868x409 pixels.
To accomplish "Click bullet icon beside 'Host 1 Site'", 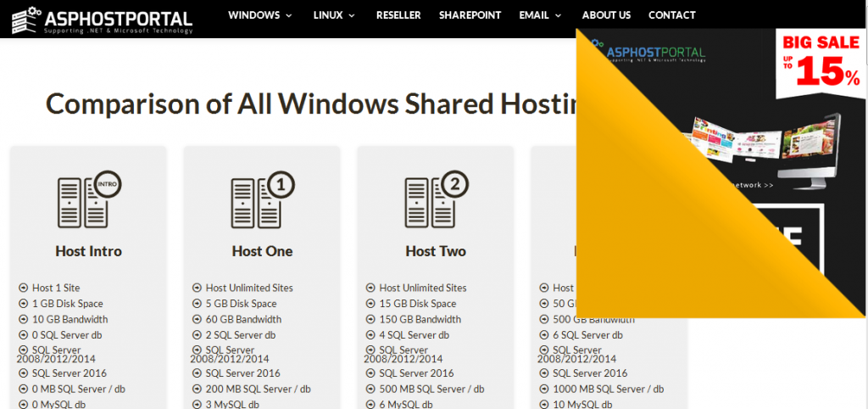I will click(x=23, y=288).
